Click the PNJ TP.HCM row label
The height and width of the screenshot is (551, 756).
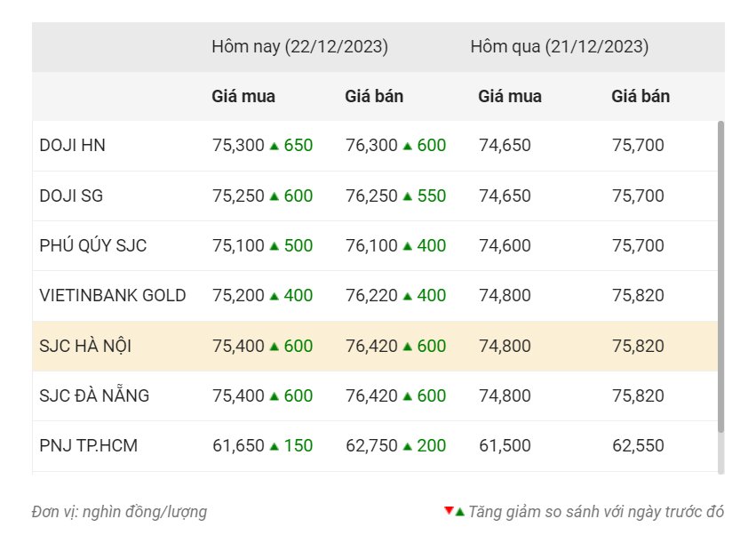point(89,445)
